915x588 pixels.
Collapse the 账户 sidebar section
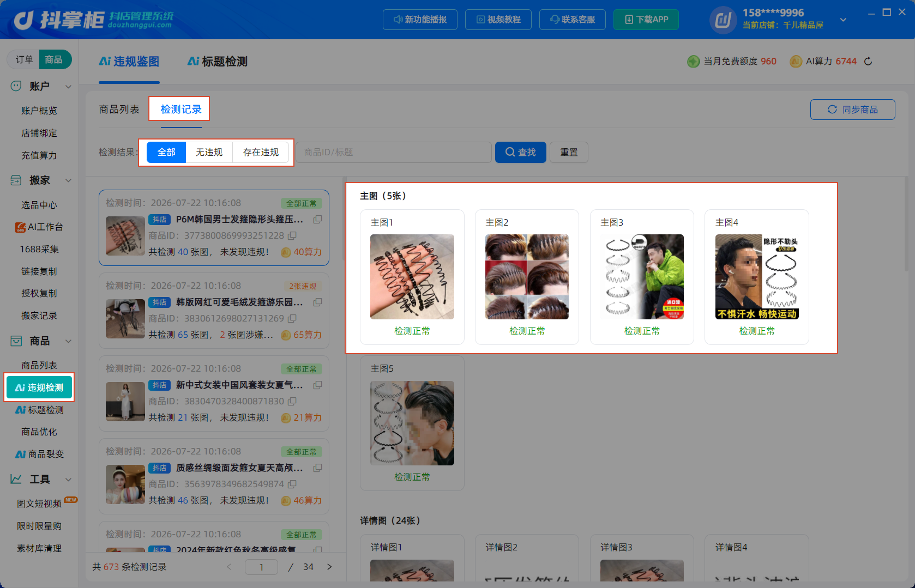[x=69, y=87]
